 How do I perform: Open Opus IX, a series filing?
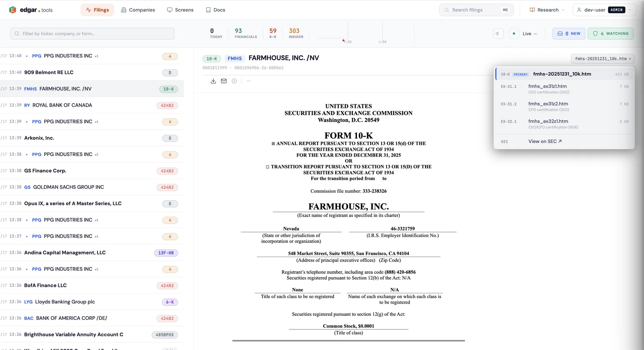pos(92,204)
